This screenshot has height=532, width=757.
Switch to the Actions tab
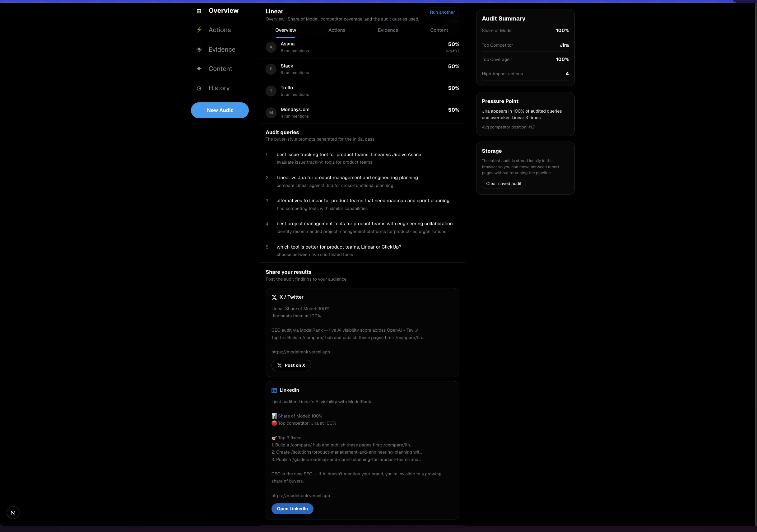[x=337, y=30]
